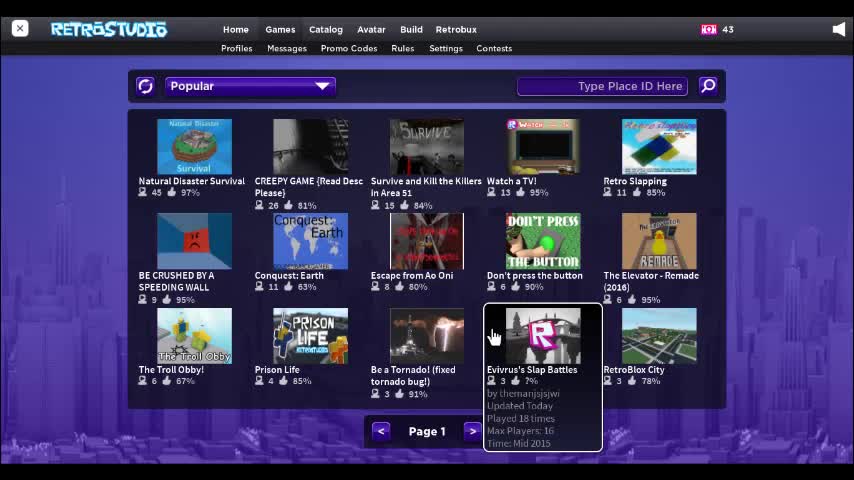Click the 'Played 18 times' text
Viewport: 854px width, 480px height.
[x=521, y=418]
